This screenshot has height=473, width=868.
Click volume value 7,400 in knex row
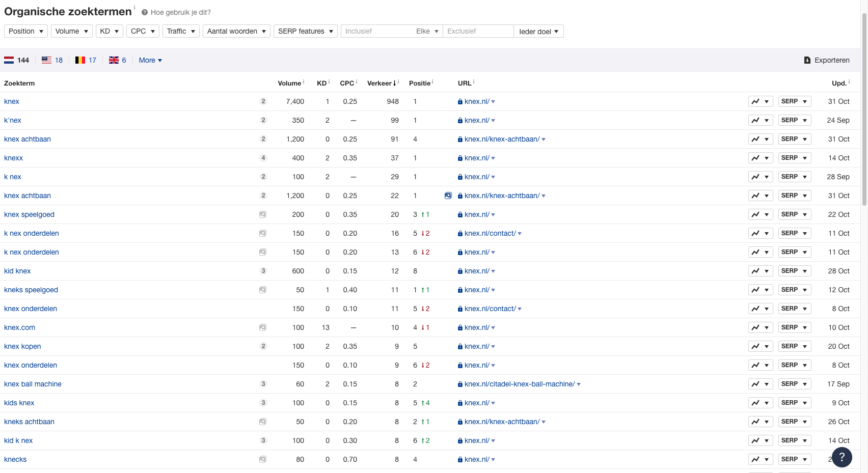click(x=295, y=101)
